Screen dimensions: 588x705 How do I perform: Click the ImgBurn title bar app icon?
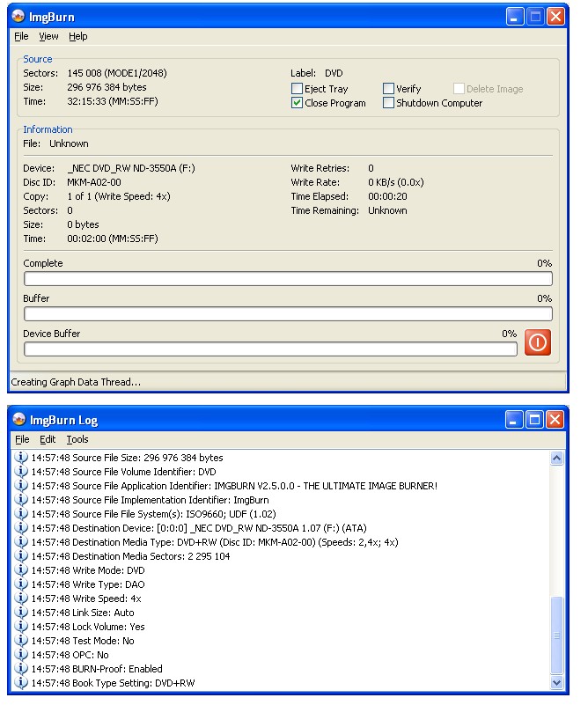[x=18, y=17]
